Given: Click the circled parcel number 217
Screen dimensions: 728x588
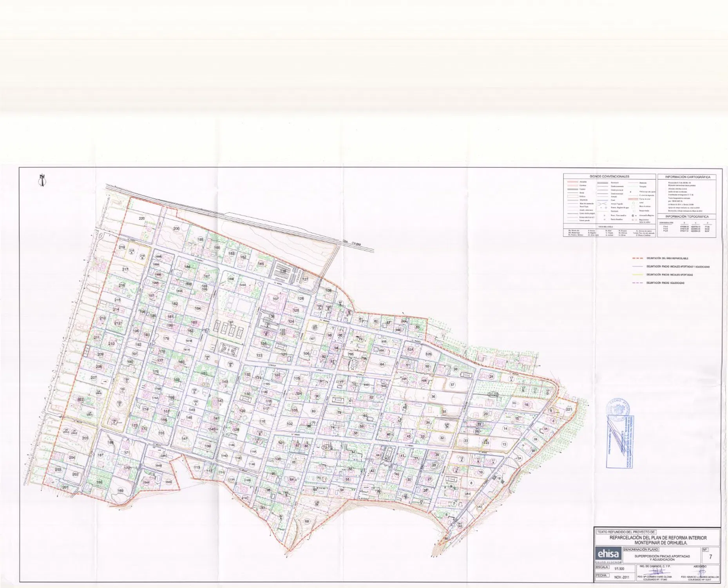Looking at the screenshot, I should pyautogui.click(x=125, y=269).
